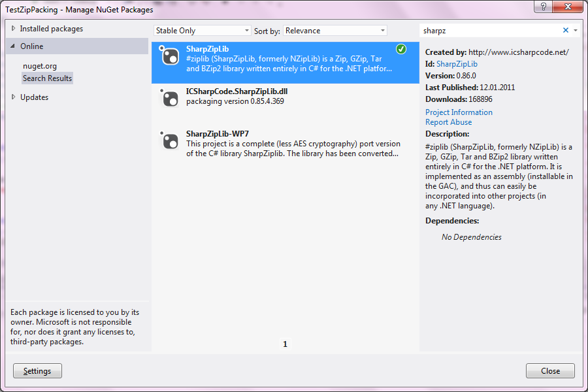Select the SharpZipLib package icon
This screenshot has height=392, width=588.
169,57
